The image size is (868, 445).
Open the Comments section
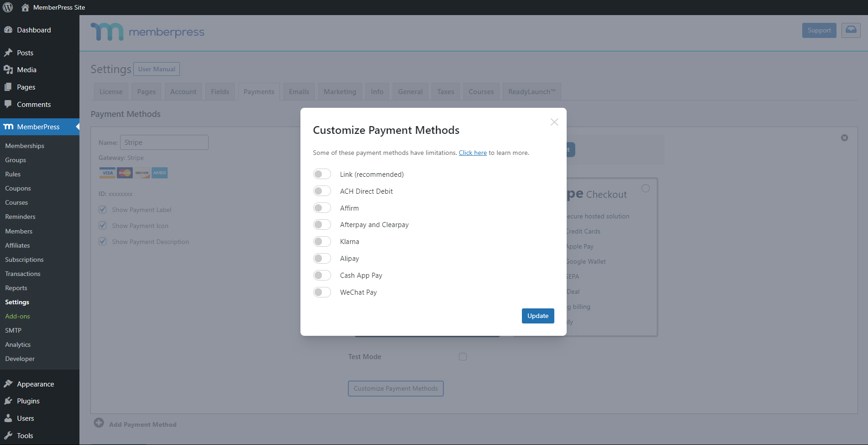[33, 104]
